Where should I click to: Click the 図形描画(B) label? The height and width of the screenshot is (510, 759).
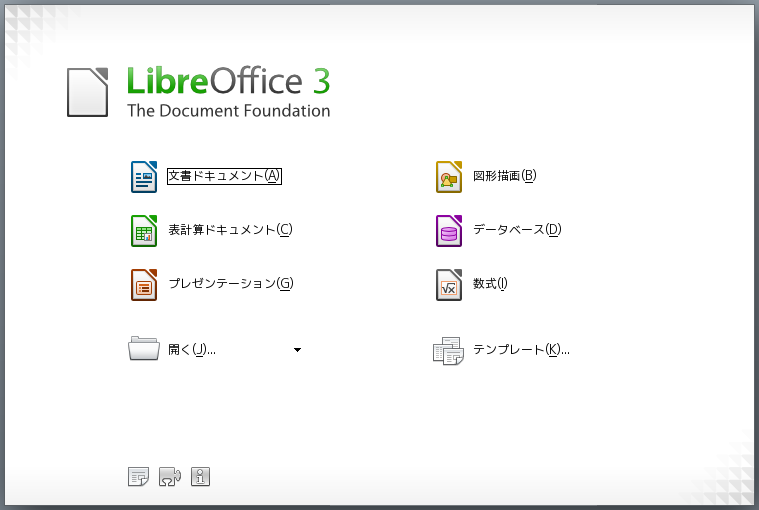click(x=504, y=176)
